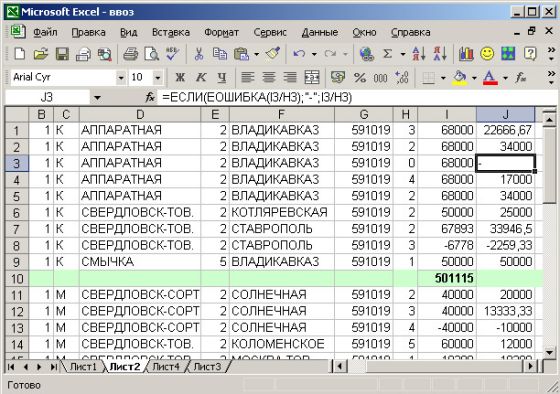The width and height of the screenshot is (560, 394).
Task: Paste using clipboard Paste icon
Action: [241, 54]
